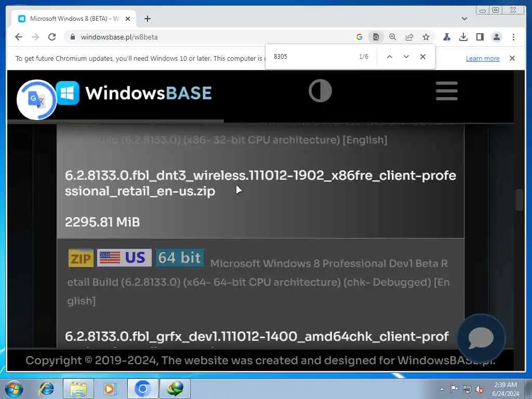
Task: Click the WindowsBASE logo
Action: pyautogui.click(x=134, y=93)
